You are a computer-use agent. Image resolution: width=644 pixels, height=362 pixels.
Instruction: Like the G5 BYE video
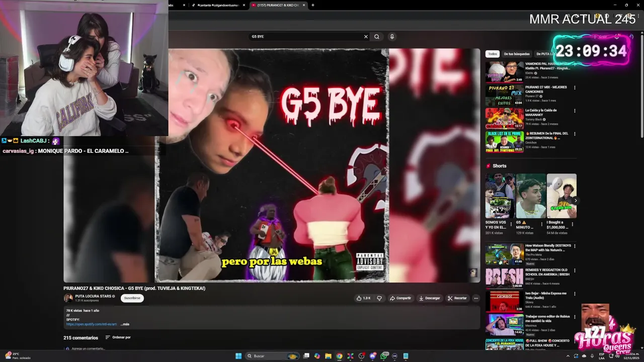tap(363, 298)
